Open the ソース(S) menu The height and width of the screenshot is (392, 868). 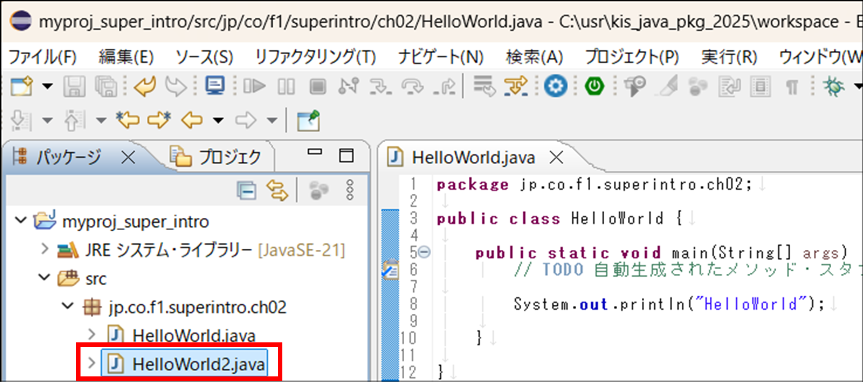pos(204,57)
